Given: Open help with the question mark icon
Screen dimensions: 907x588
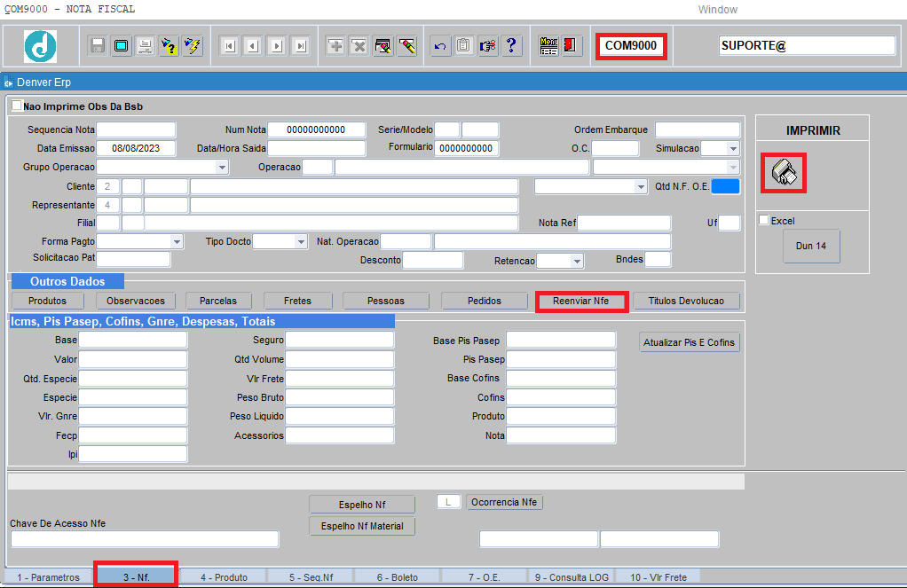Looking at the screenshot, I should pos(511,46).
